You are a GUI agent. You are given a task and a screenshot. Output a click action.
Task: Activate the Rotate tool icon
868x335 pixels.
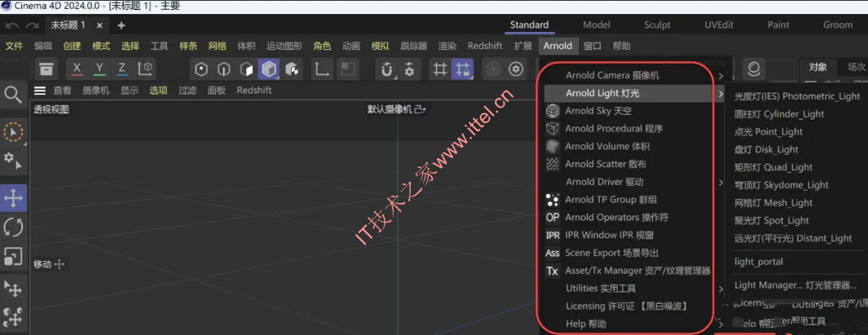click(x=13, y=227)
